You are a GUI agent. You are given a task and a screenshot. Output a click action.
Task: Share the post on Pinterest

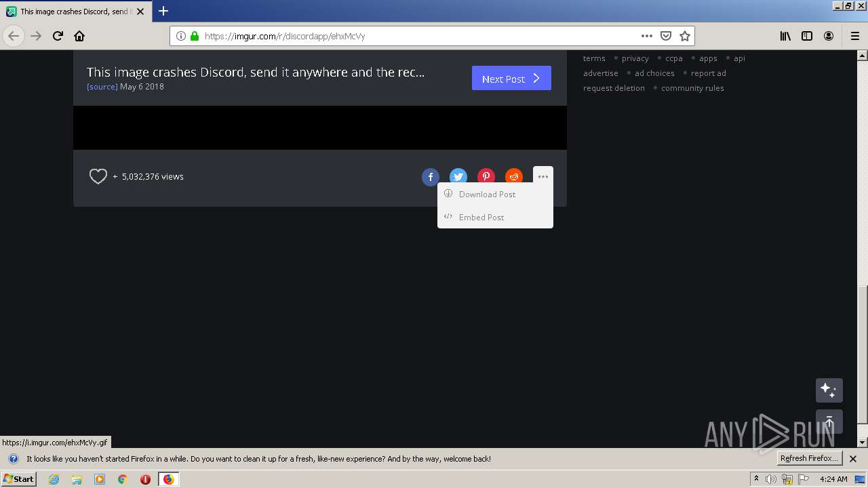(x=486, y=177)
